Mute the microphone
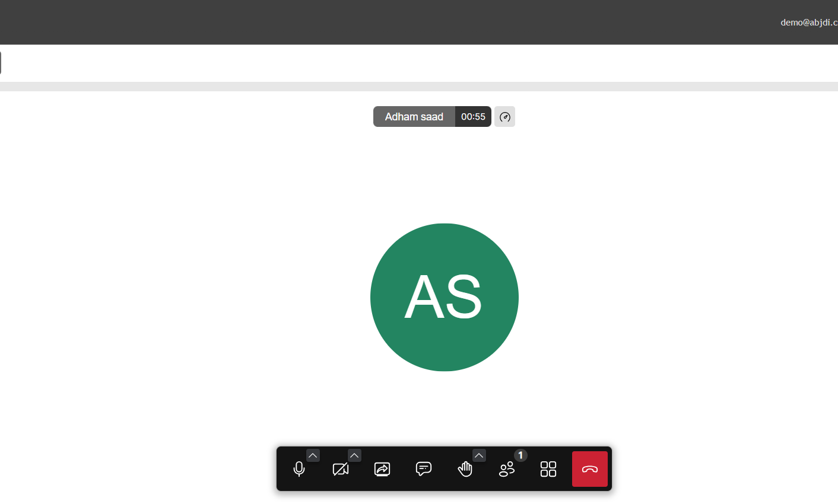Image resolution: width=838 pixels, height=504 pixels. click(x=299, y=469)
